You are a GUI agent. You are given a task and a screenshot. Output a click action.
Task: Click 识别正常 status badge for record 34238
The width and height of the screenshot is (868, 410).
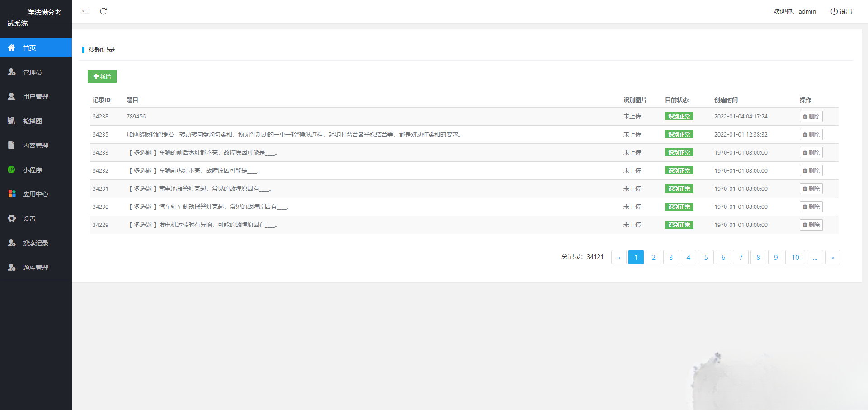[x=679, y=116]
